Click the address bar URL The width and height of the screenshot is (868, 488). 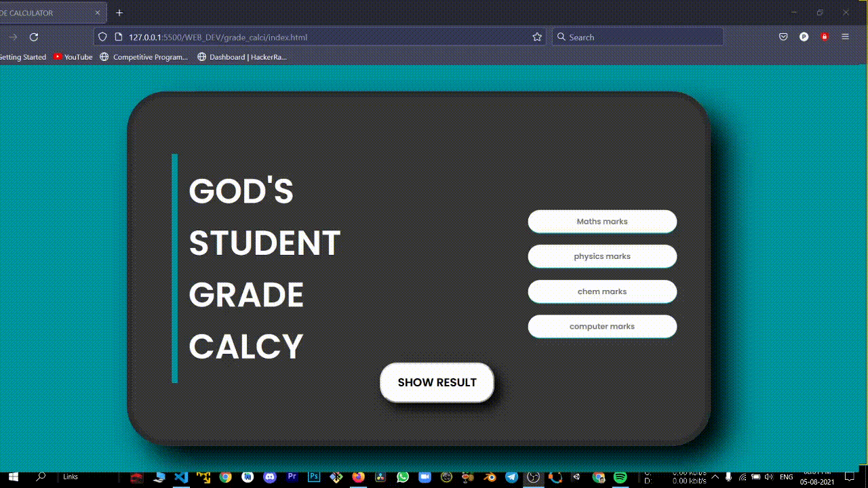(x=218, y=37)
